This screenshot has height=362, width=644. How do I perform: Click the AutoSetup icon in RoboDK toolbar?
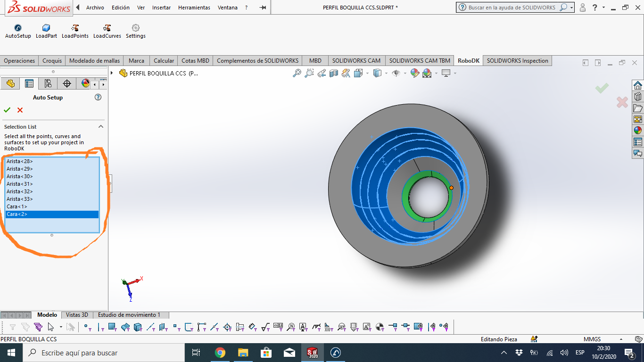coord(18,28)
